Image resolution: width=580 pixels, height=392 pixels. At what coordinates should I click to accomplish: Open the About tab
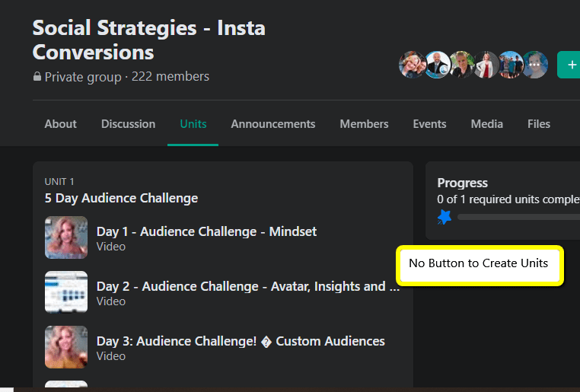click(61, 124)
